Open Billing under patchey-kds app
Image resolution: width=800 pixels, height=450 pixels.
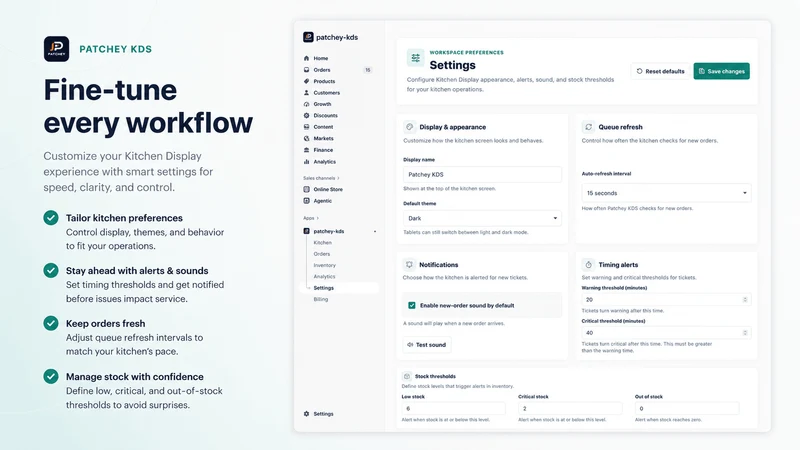pos(321,299)
